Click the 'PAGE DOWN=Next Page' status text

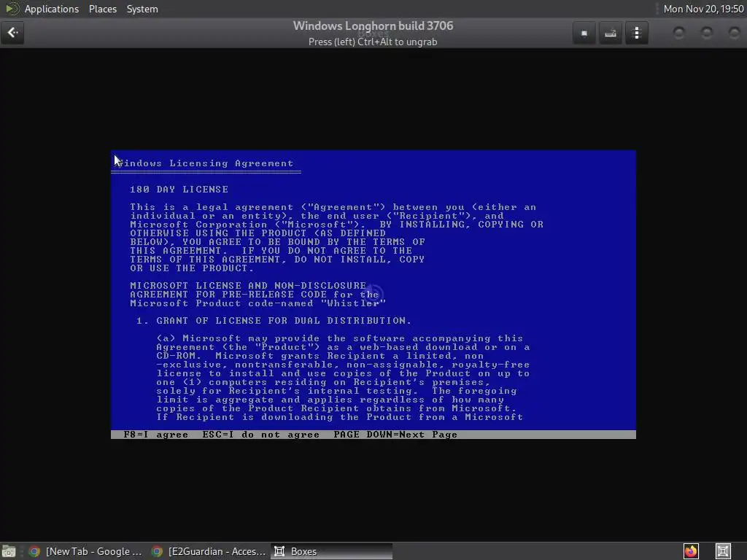coord(395,435)
